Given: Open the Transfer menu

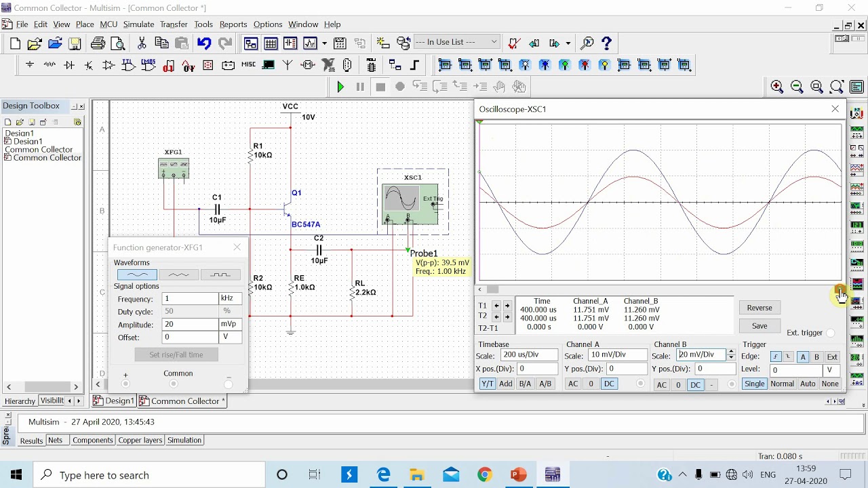Looking at the screenshot, I should point(174,24).
